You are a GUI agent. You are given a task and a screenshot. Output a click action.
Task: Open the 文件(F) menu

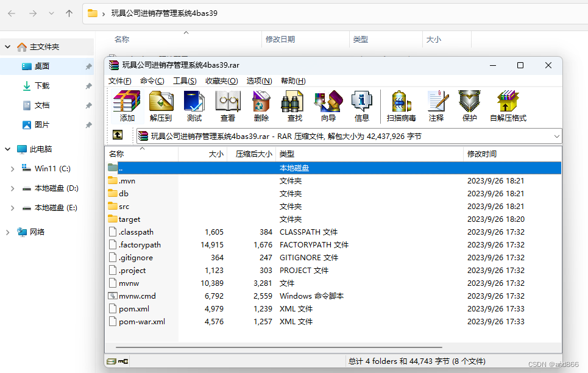119,81
